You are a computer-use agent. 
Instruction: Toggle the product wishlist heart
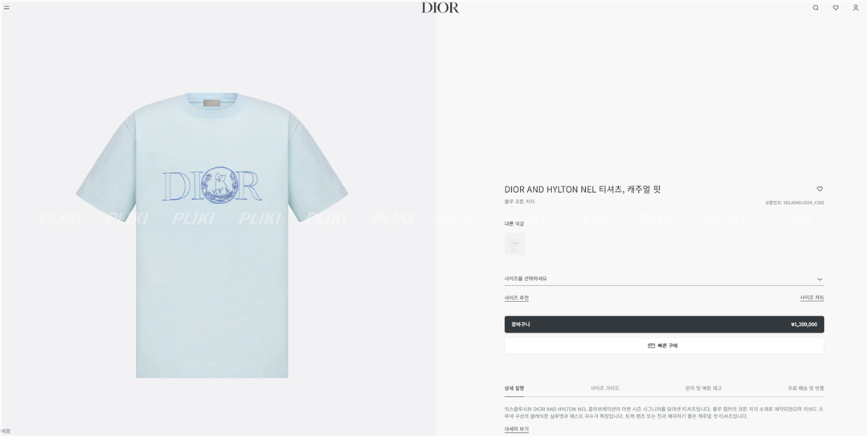[820, 190]
